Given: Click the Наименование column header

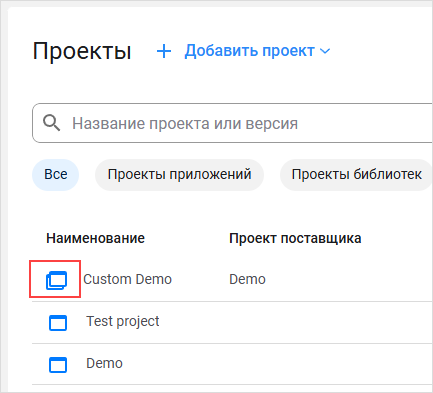Looking at the screenshot, I should point(95,238).
